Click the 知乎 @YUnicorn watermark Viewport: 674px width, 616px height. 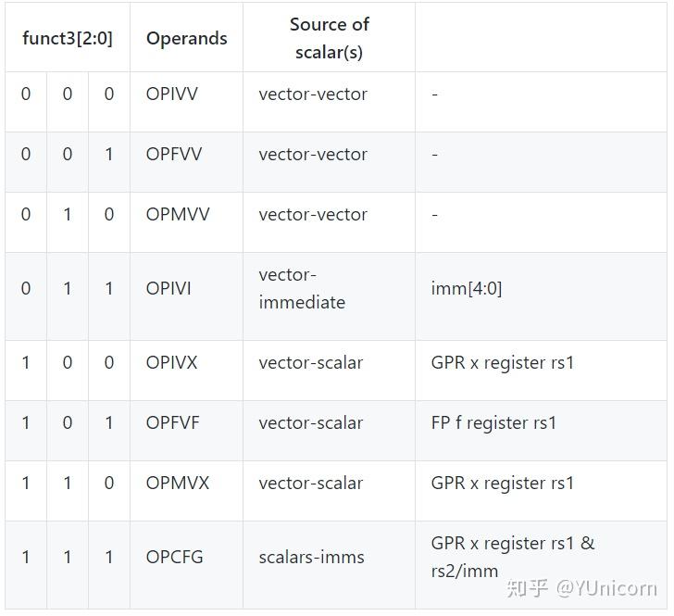(581, 588)
